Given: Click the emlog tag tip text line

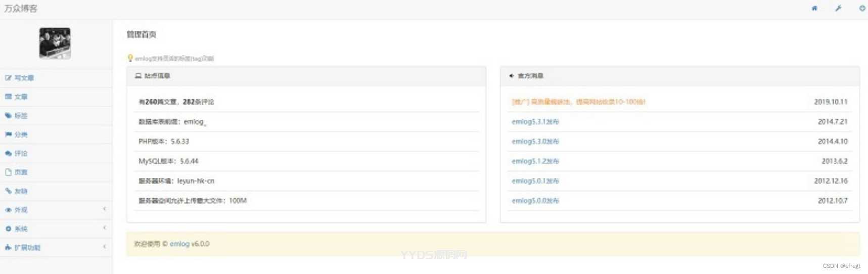Looking at the screenshot, I should [x=174, y=59].
